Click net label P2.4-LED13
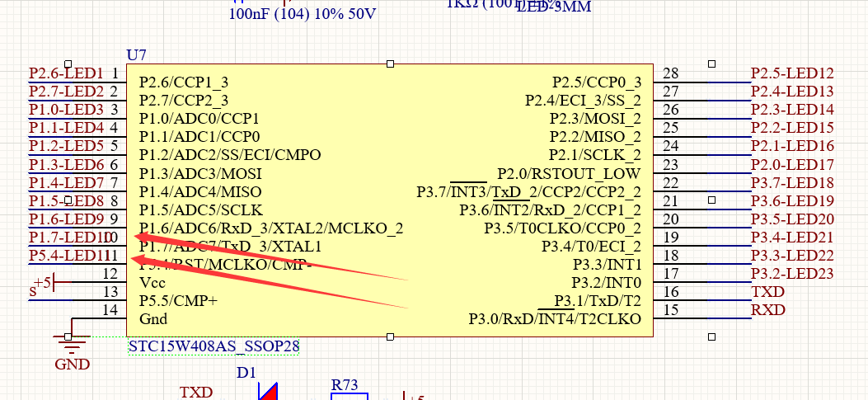 [792, 92]
